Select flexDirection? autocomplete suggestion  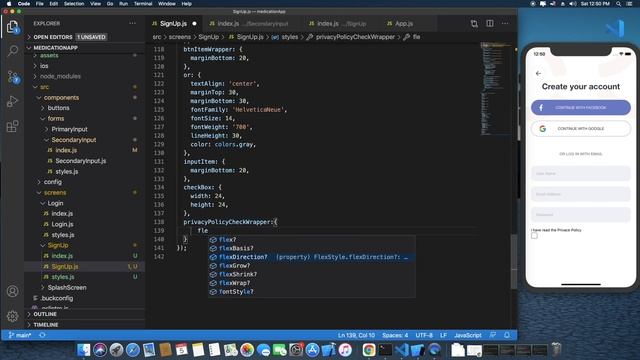pos(312,257)
